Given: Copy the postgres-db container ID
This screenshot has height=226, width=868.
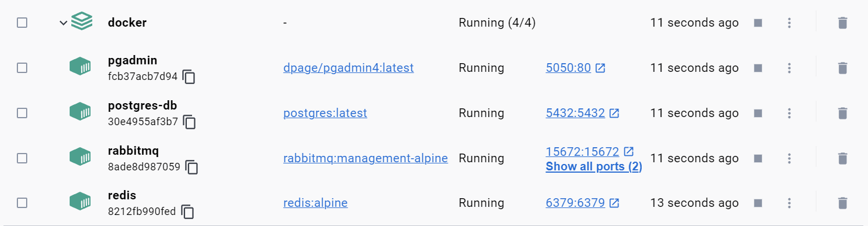Looking at the screenshot, I should [x=189, y=122].
